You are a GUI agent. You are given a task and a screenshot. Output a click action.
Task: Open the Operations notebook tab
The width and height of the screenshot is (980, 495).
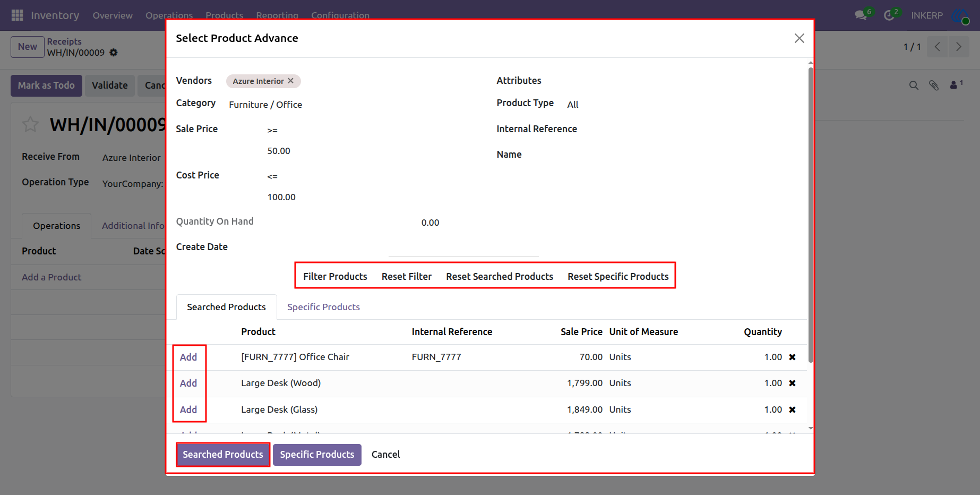(x=57, y=226)
